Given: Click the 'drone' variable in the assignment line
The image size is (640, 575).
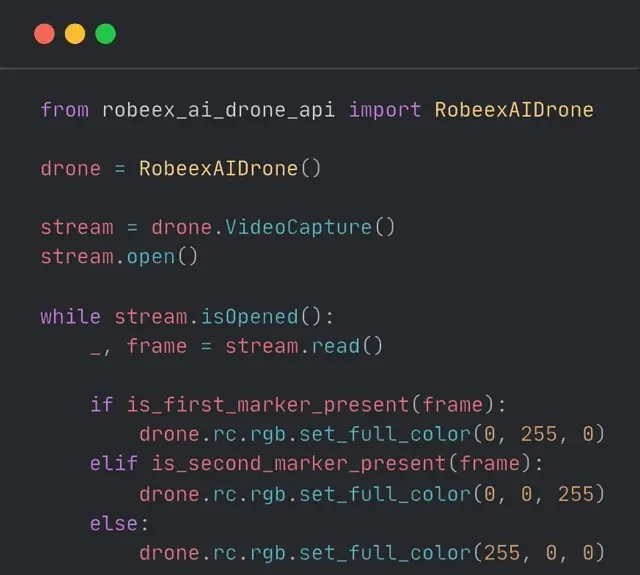Looking at the screenshot, I should [x=71, y=169].
